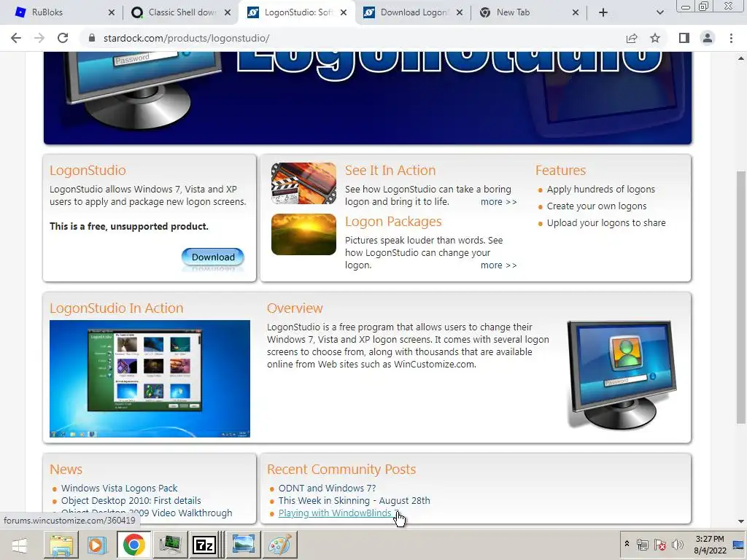Click Upload your logons to share feature
Image resolution: width=747 pixels, height=560 pixels.
[x=606, y=222]
